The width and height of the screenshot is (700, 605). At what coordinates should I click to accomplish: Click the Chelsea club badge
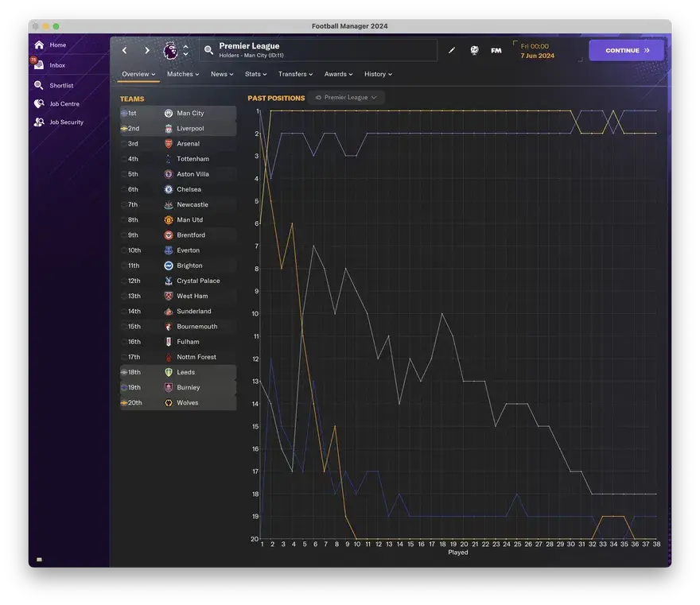click(169, 189)
